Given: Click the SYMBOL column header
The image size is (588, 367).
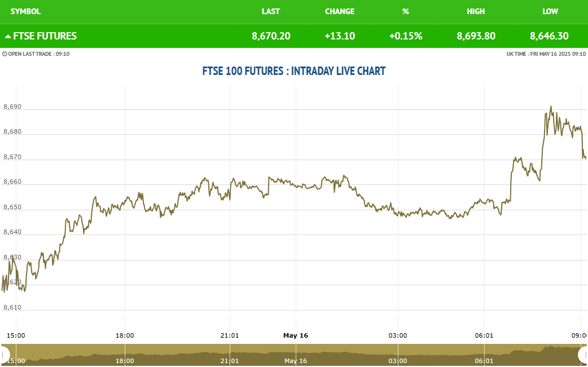Looking at the screenshot, I should [x=25, y=11].
